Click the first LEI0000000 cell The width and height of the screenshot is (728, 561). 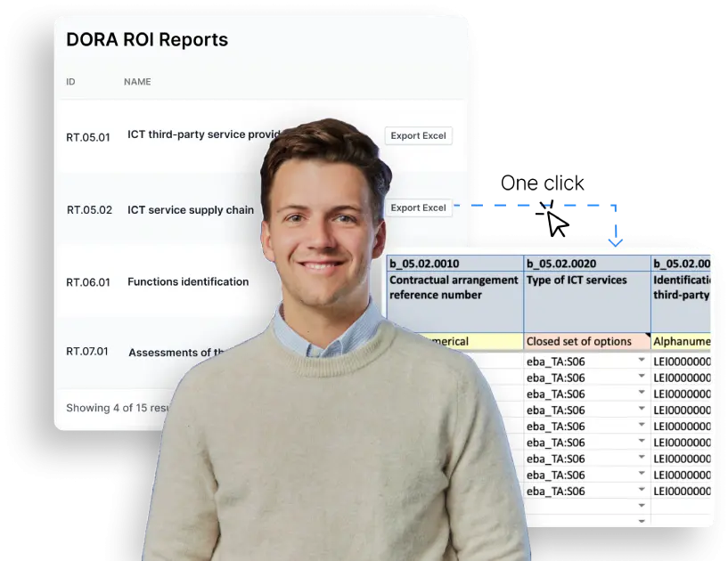click(682, 362)
